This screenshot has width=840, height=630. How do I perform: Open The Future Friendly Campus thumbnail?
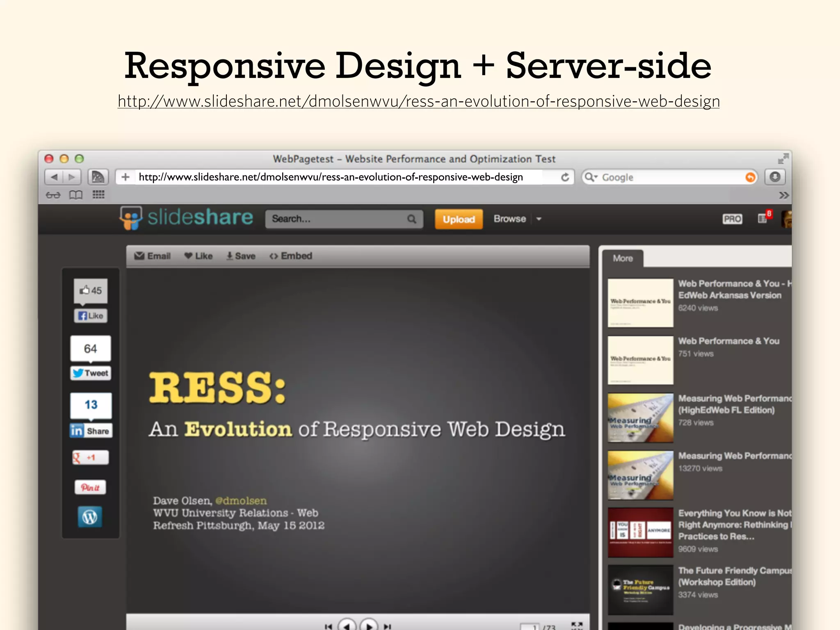coord(640,590)
